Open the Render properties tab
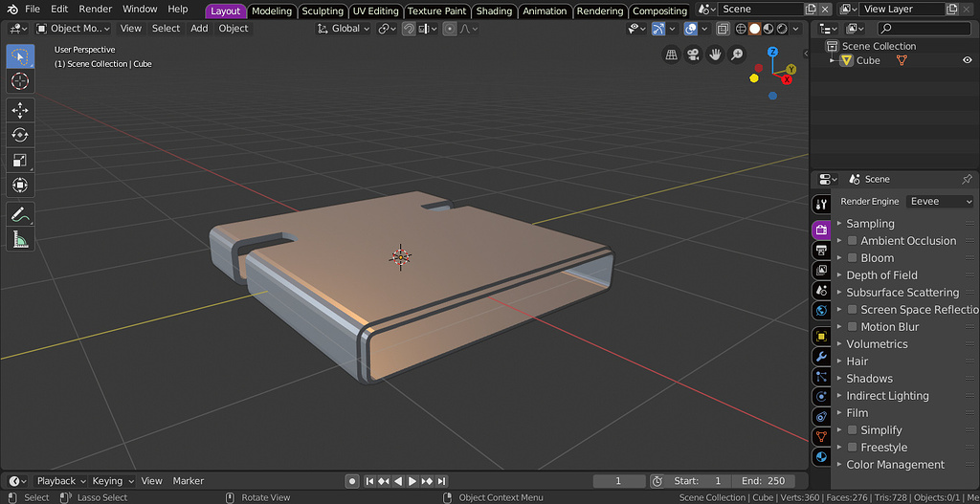980x504 pixels. pos(821,230)
